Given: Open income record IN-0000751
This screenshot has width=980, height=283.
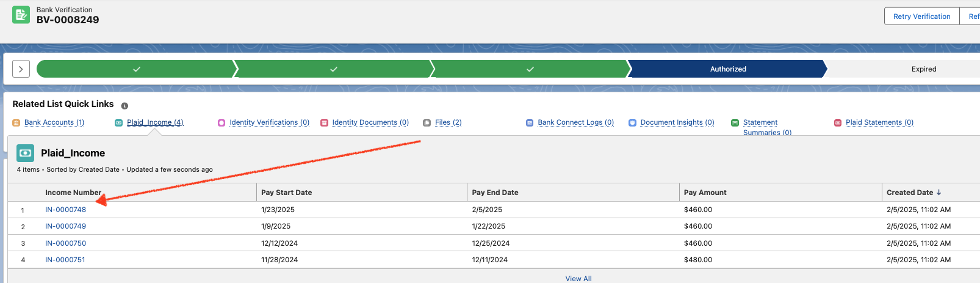Looking at the screenshot, I should click(65, 260).
